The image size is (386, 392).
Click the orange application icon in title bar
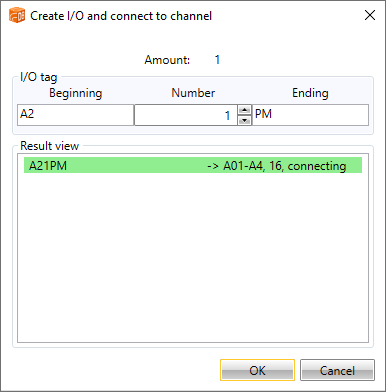pyautogui.click(x=17, y=16)
